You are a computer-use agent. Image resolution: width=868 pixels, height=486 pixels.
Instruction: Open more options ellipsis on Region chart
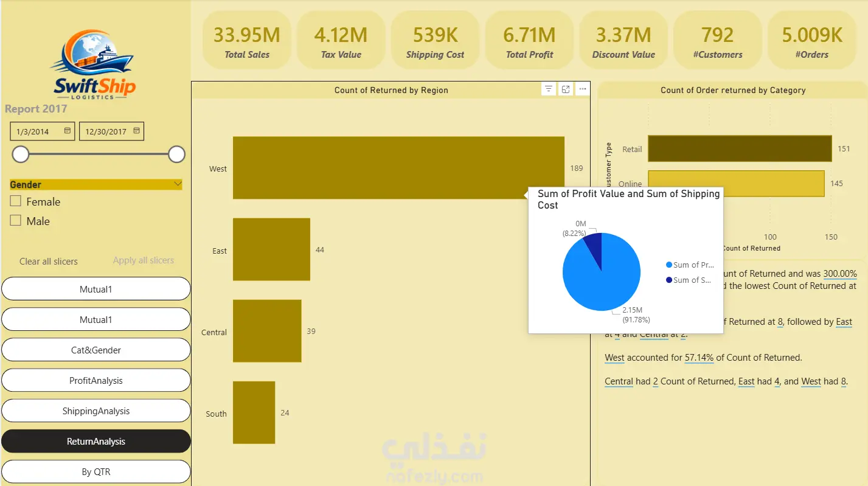(x=582, y=89)
